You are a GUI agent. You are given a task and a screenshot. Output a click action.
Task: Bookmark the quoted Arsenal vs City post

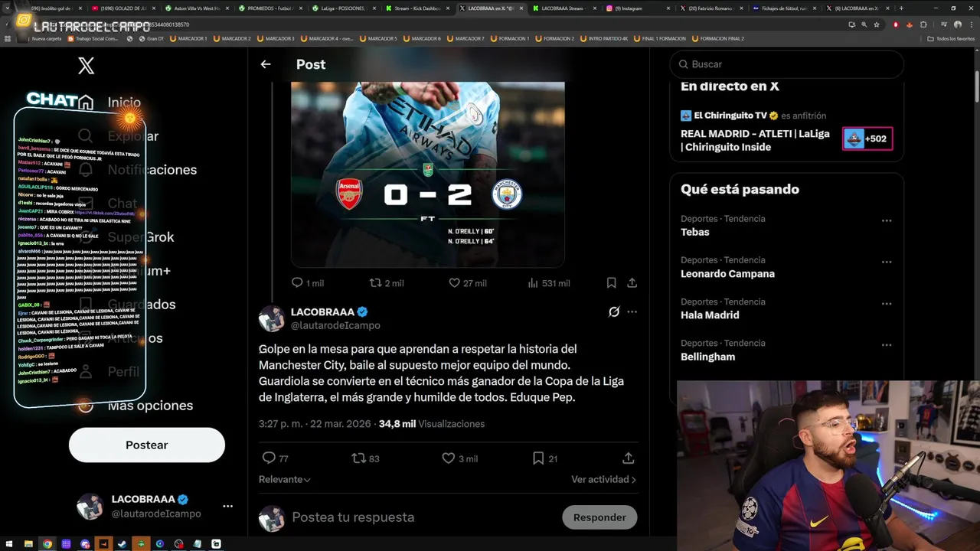coord(611,283)
